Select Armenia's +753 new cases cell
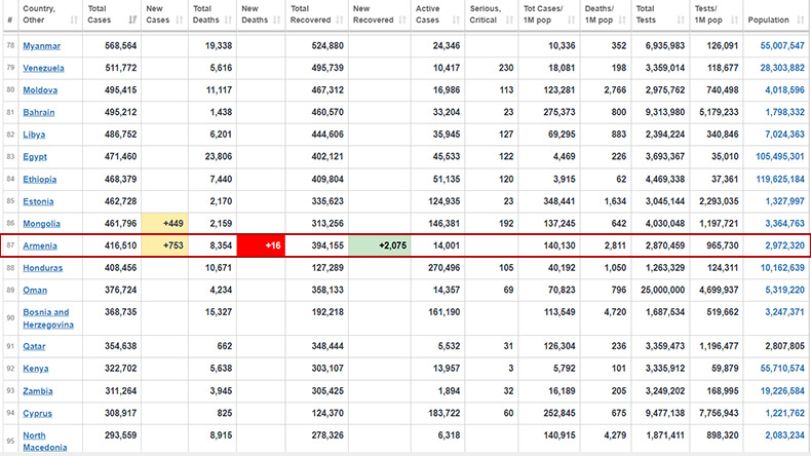 (x=164, y=246)
